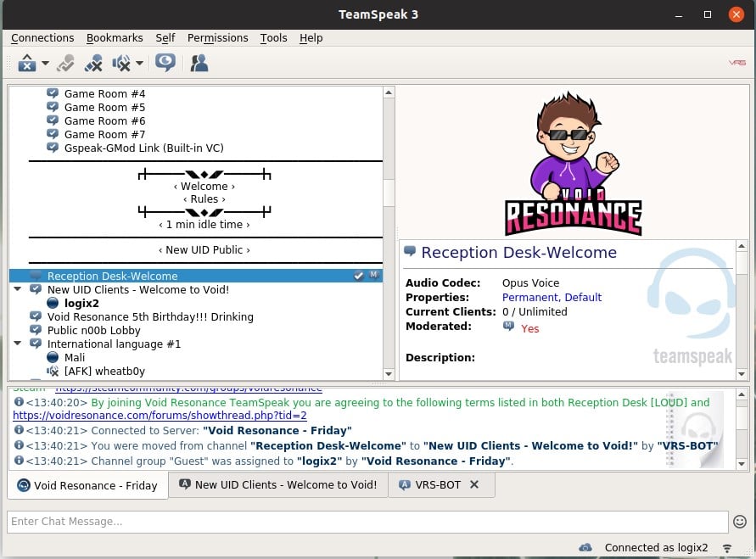The height and width of the screenshot is (559, 756).
Task: Click the Mute Microphone toolbar icon
Action: coord(93,63)
